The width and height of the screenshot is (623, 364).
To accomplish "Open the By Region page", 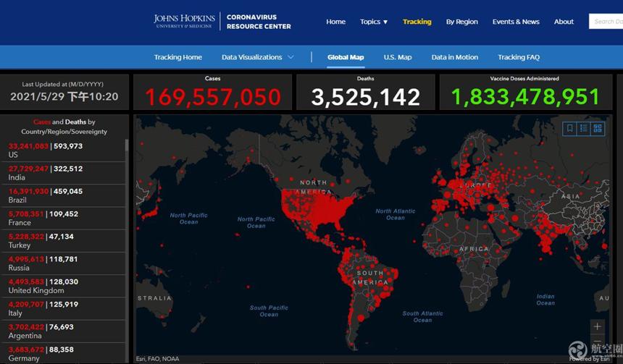I will coord(461,22).
